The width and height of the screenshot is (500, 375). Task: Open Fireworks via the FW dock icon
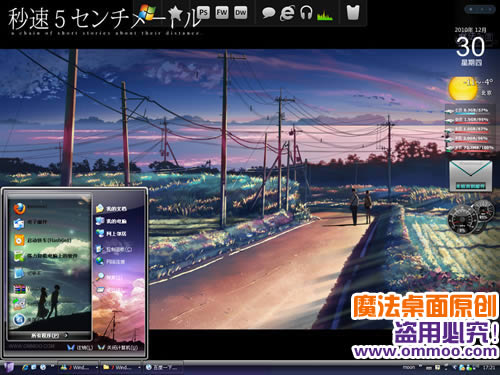(222, 13)
